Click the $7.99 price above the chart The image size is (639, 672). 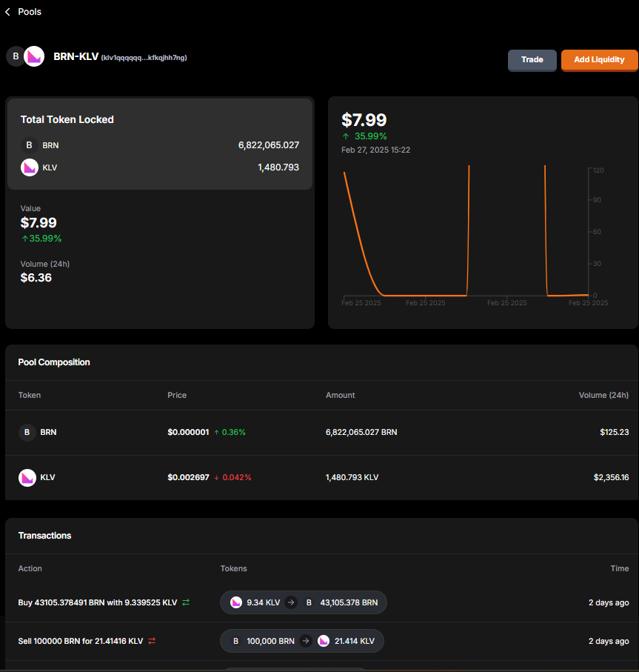[364, 120]
